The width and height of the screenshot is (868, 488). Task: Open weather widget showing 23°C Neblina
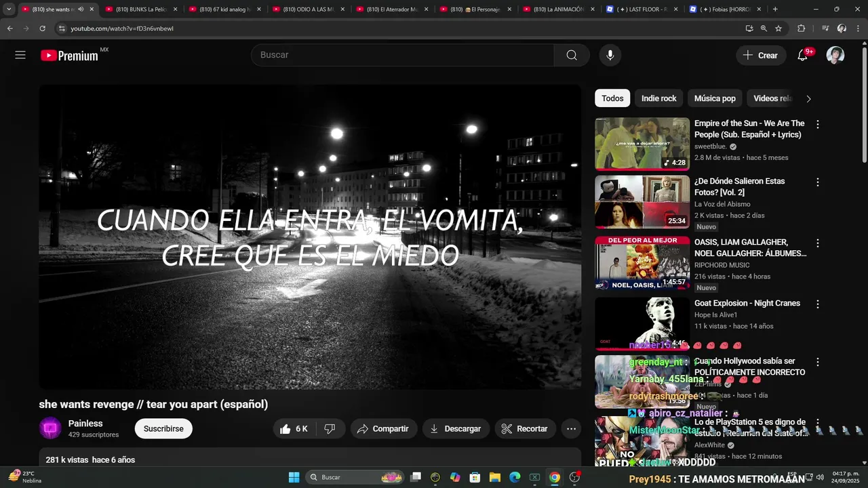(25, 477)
